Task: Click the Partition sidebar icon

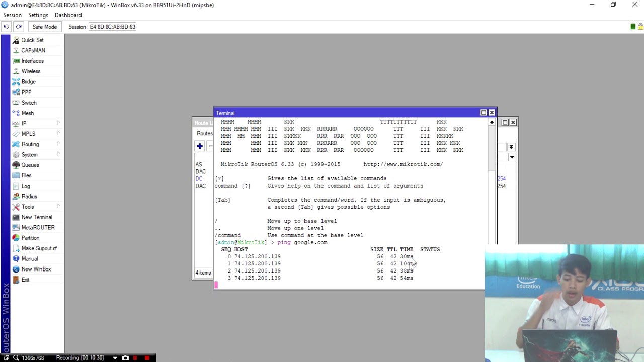Action: [16, 238]
